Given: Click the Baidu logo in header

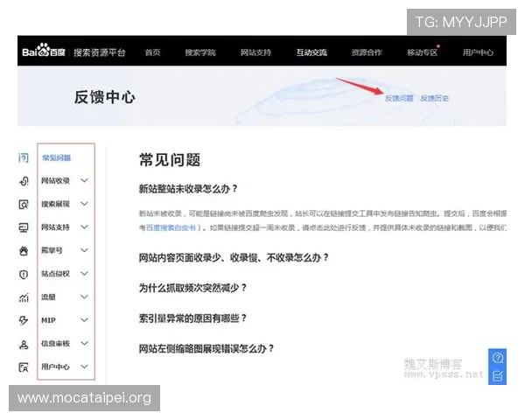Looking at the screenshot, I should [x=44, y=51].
